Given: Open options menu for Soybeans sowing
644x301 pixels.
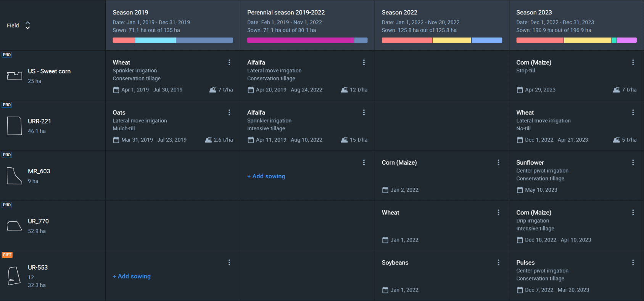Looking at the screenshot, I should 498,263.
